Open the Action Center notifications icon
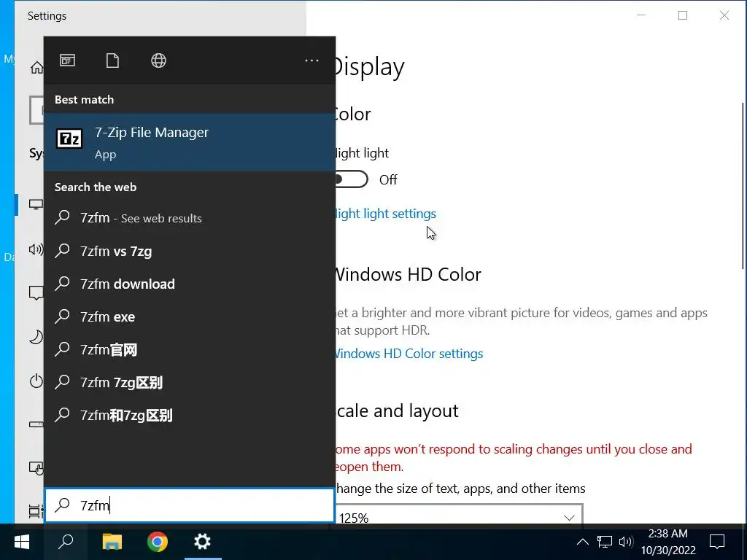Screen dimensions: 747x560 click(x=717, y=542)
